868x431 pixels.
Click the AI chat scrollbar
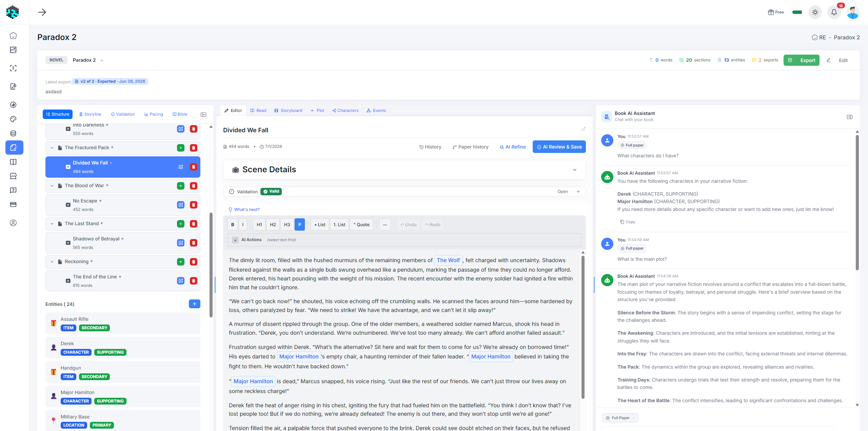tap(857, 202)
